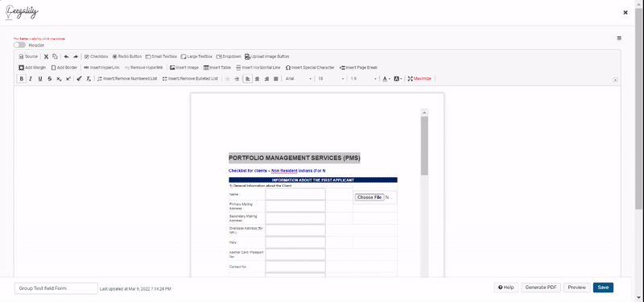Open the 1.9 line height dropdown
The width and height of the screenshot is (644, 302).
pyautogui.click(x=364, y=78)
